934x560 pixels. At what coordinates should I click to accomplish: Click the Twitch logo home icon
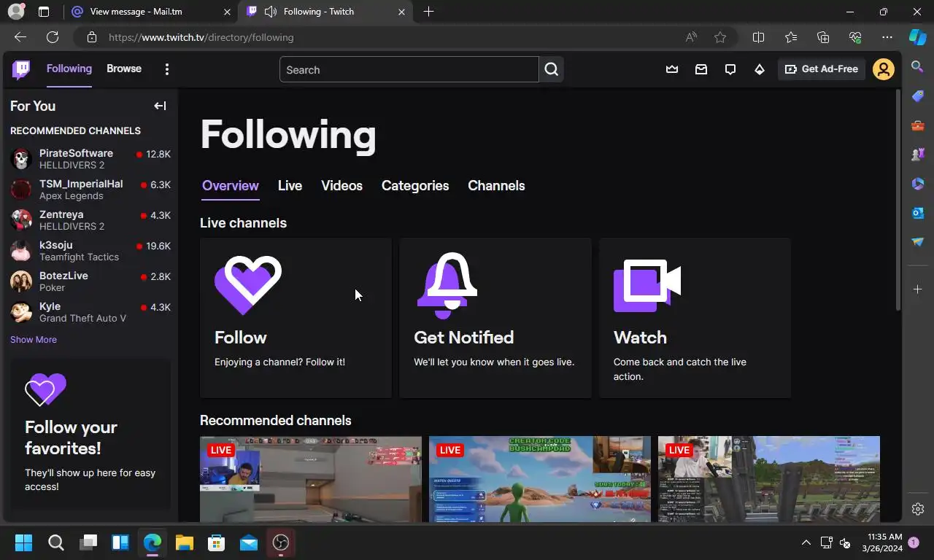tap(21, 69)
